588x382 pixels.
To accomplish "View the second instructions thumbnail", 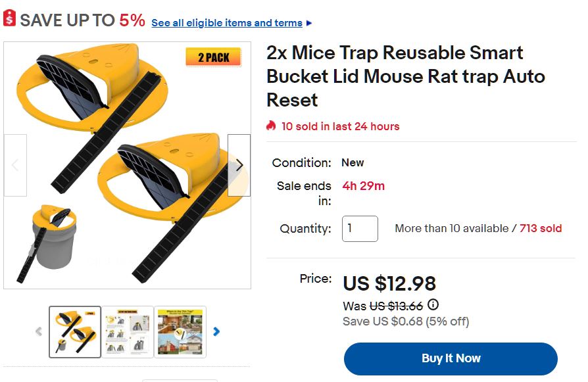I will (128, 331).
